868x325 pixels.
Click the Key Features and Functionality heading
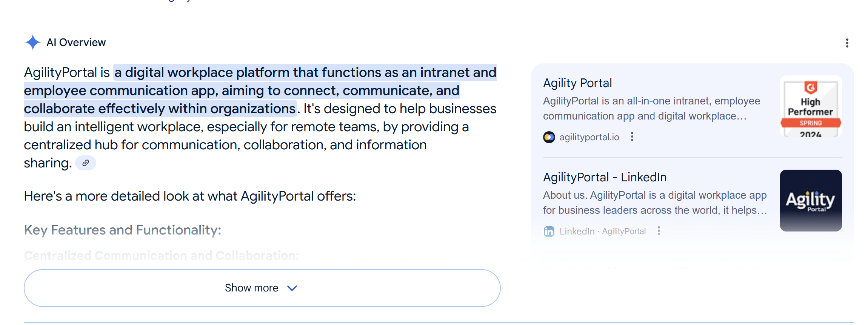122,230
